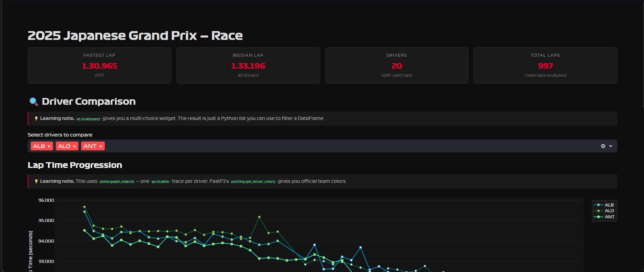
Task: Click the go.Scatter code text
Action: [x=161, y=181]
